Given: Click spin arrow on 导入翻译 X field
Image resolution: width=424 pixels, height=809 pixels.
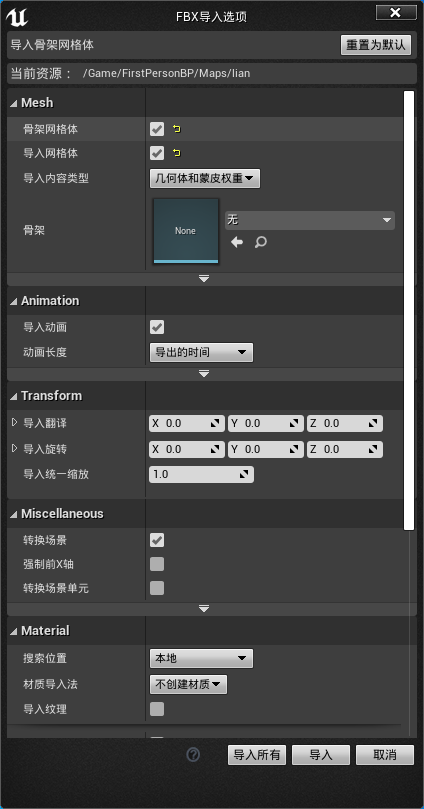Looking at the screenshot, I should 215,424.
